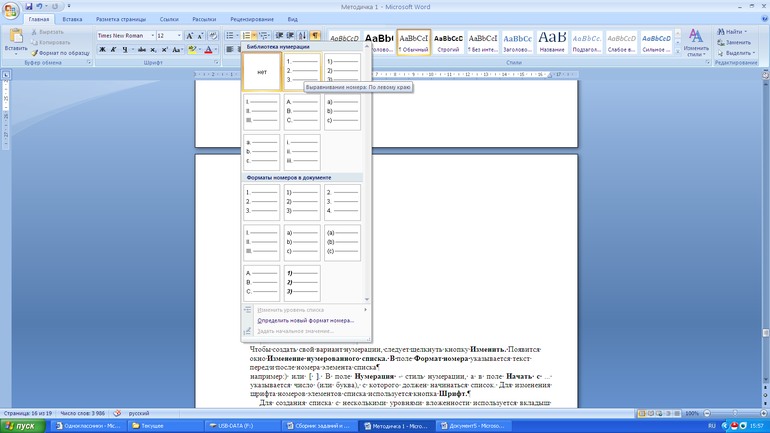Click the multilevel list icon
This screenshot has height=433, width=770.
(x=264, y=36)
